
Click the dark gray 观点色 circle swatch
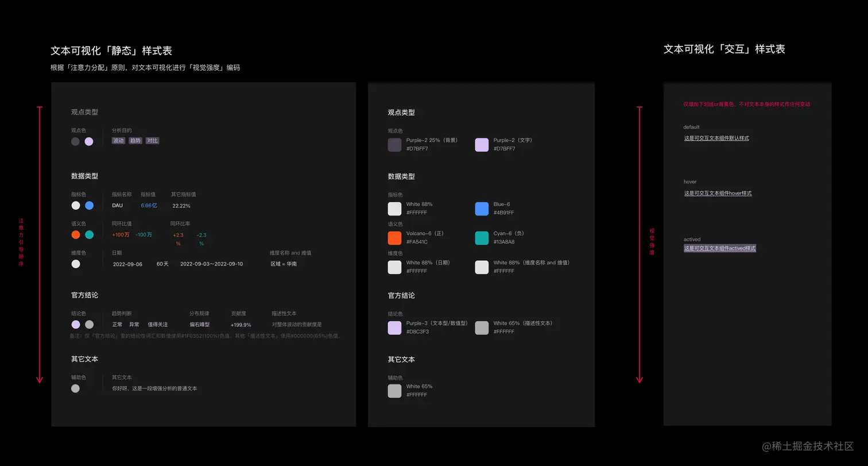point(75,141)
